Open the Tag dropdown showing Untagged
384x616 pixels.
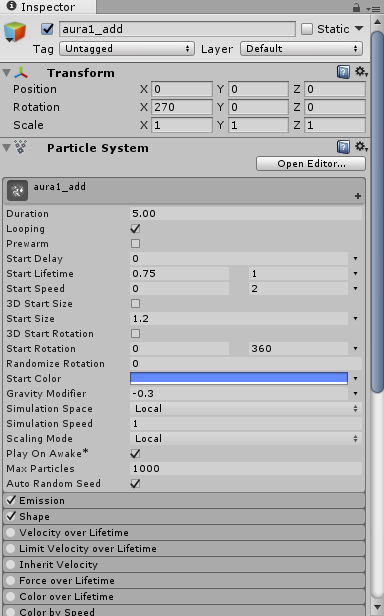pyautogui.click(x=127, y=49)
